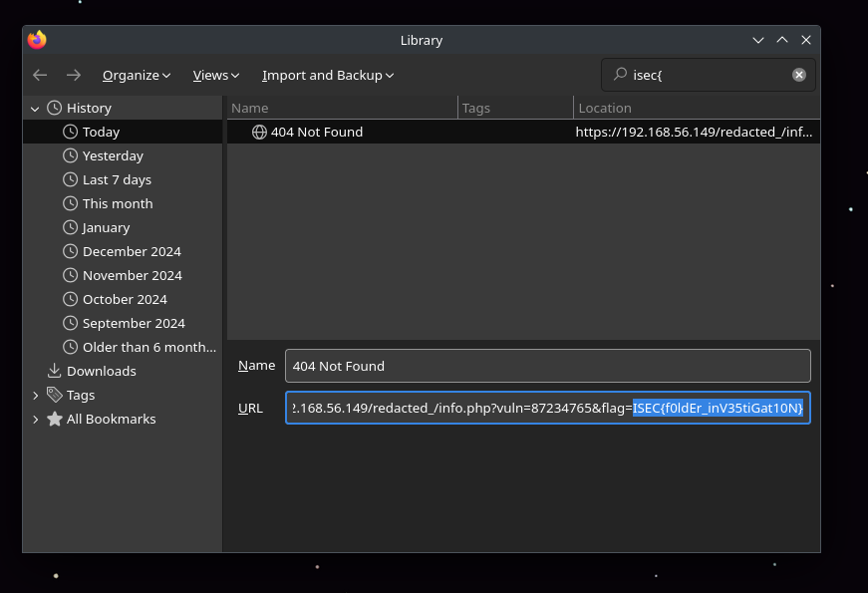Open the Views dropdown menu
Image resolution: width=868 pixels, height=593 pixels.
click(x=216, y=75)
